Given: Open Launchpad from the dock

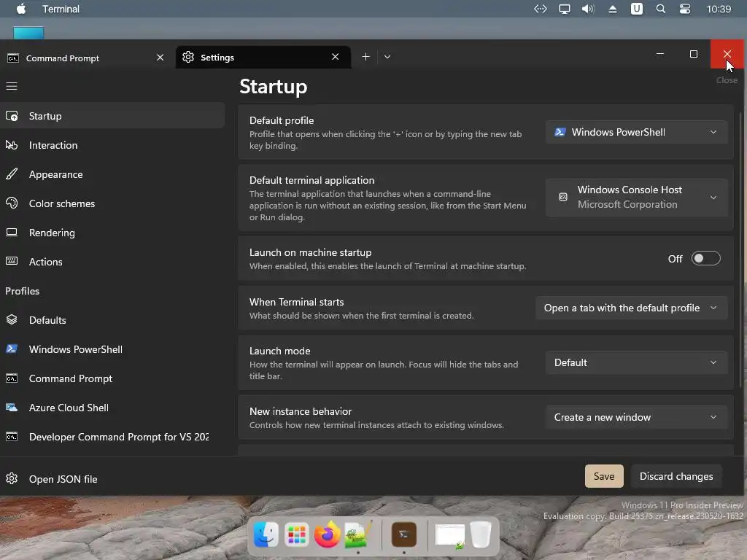Looking at the screenshot, I should [296, 534].
